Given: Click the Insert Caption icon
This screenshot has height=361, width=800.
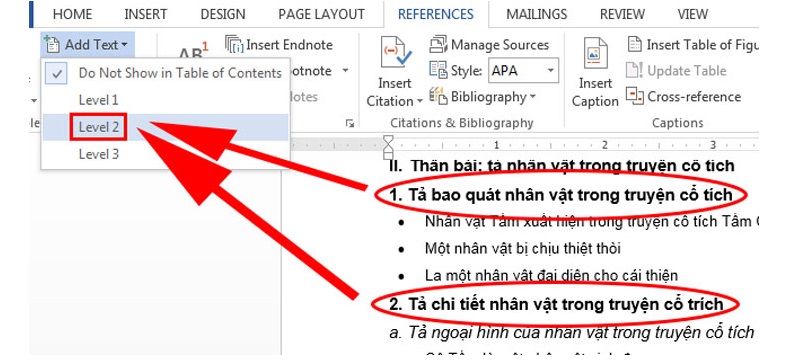Looking at the screenshot, I should click(595, 53).
